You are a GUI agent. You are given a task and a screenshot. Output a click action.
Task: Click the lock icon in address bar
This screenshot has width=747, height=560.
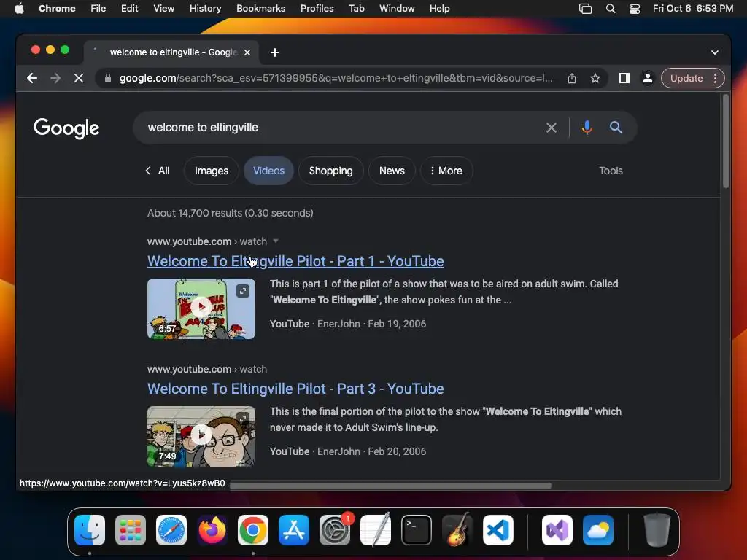[x=108, y=78]
